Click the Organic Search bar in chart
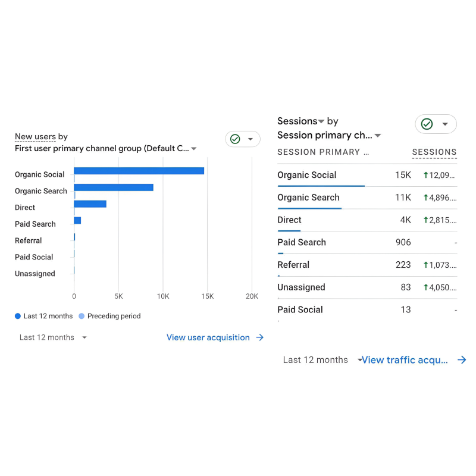This screenshot has height=476, width=476. click(x=113, y=187)
